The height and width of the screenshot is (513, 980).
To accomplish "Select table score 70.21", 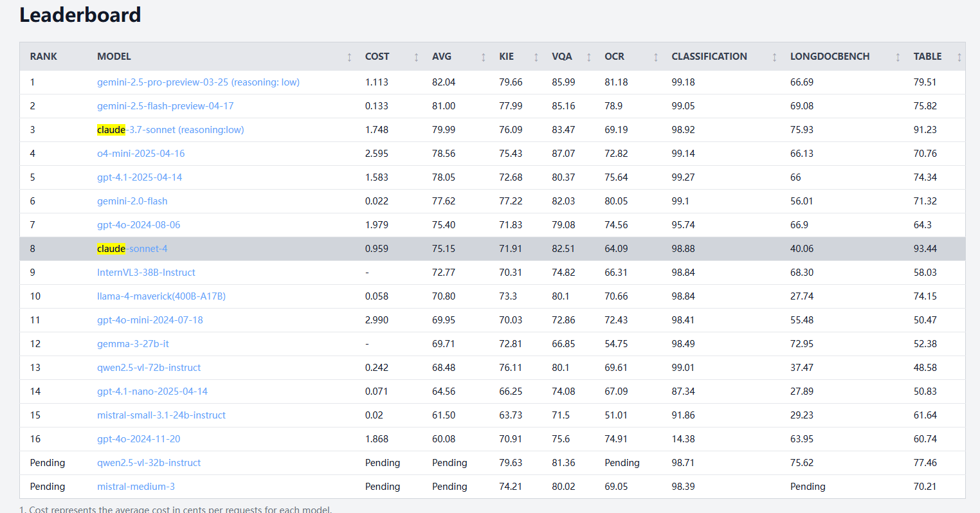I will coord(925,487).
